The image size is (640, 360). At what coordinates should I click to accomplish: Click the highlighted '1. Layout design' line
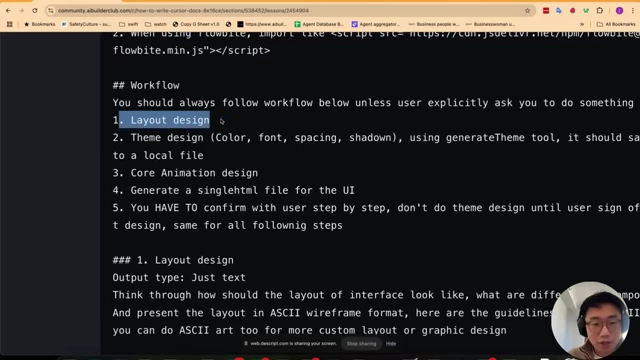click(x=161, y=120)
